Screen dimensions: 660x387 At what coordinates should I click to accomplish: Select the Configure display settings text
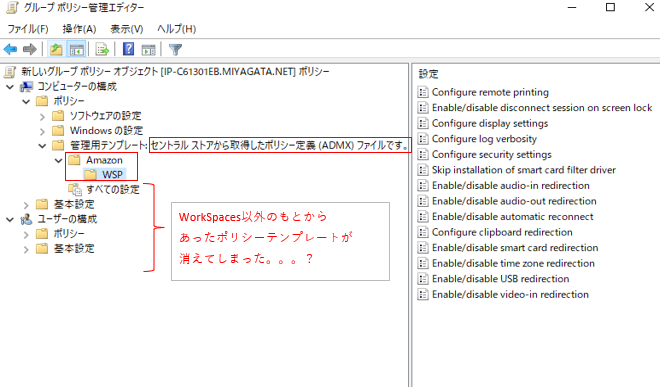pos(490,123)
